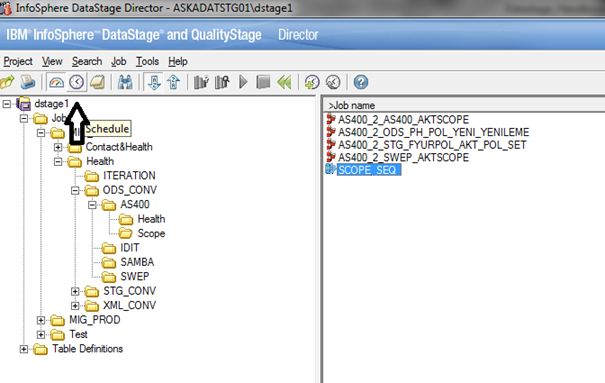Open the Help menu
This screenshot has height=383, width=605.
pyautogui.click(x=177, y=61)
